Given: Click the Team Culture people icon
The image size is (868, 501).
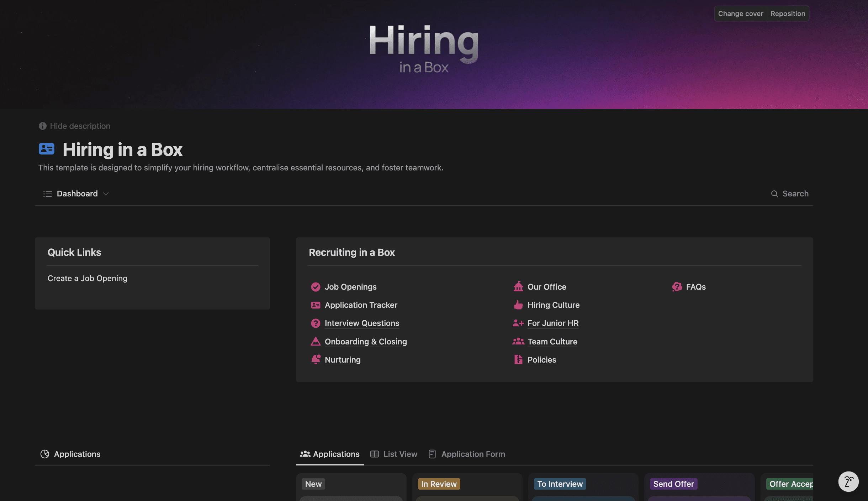Looking at the screenshot, I should click(518, 341).
